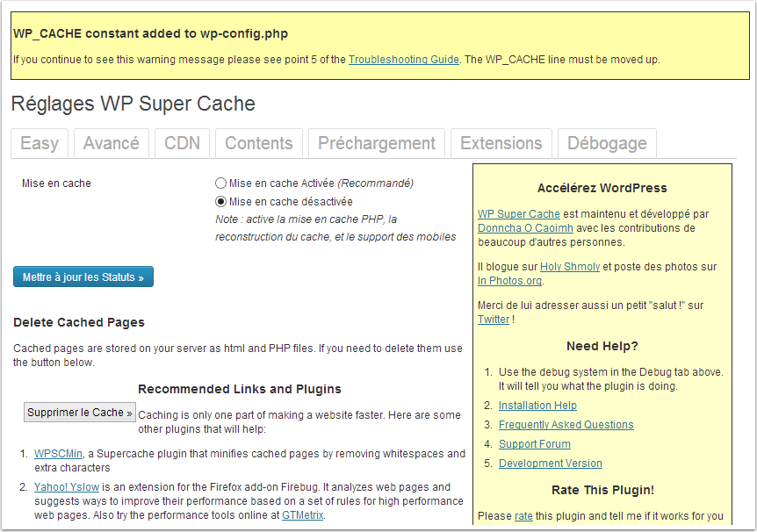Click the note about mise en cache PHP
757x532 pixels.
(335, 228)
